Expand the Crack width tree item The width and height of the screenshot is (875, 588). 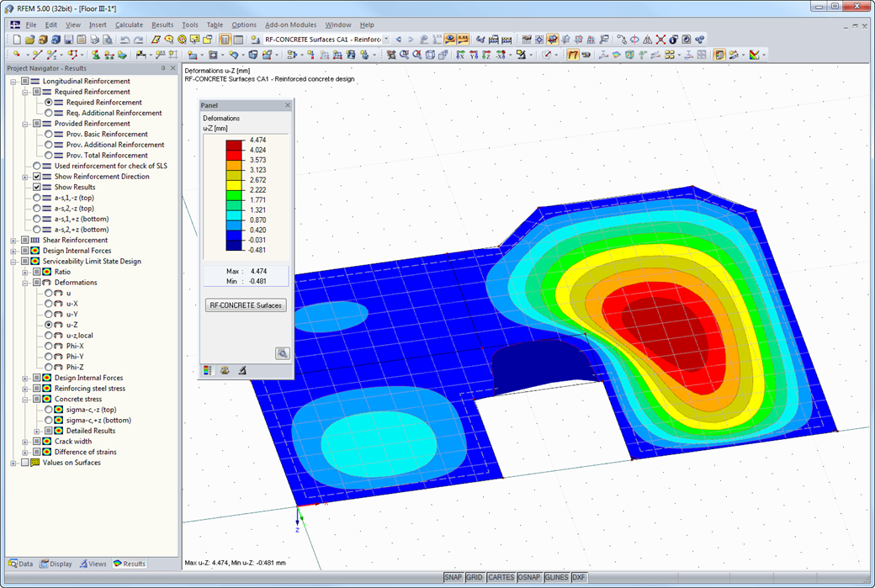26,441
